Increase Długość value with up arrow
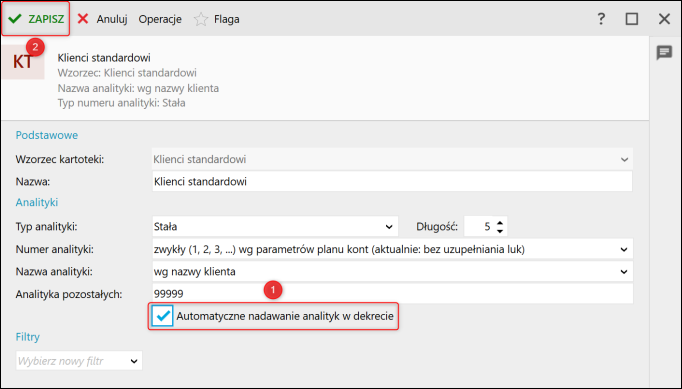 coord(500,223)
